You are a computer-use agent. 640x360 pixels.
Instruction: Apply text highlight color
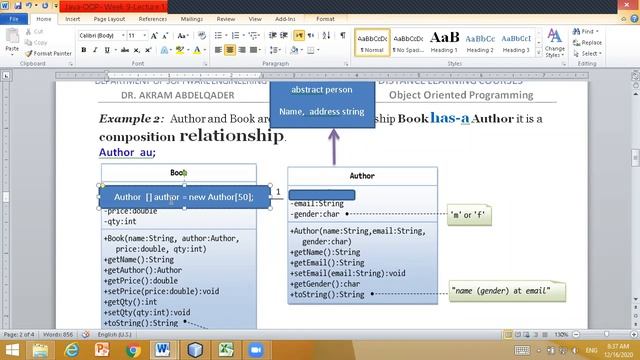tap(179, 50)
